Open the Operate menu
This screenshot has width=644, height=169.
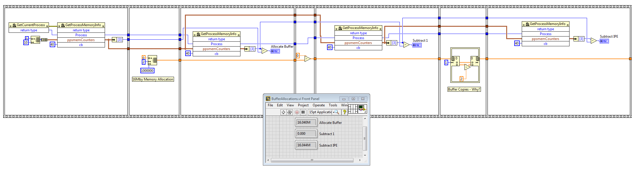coord(319,105)
